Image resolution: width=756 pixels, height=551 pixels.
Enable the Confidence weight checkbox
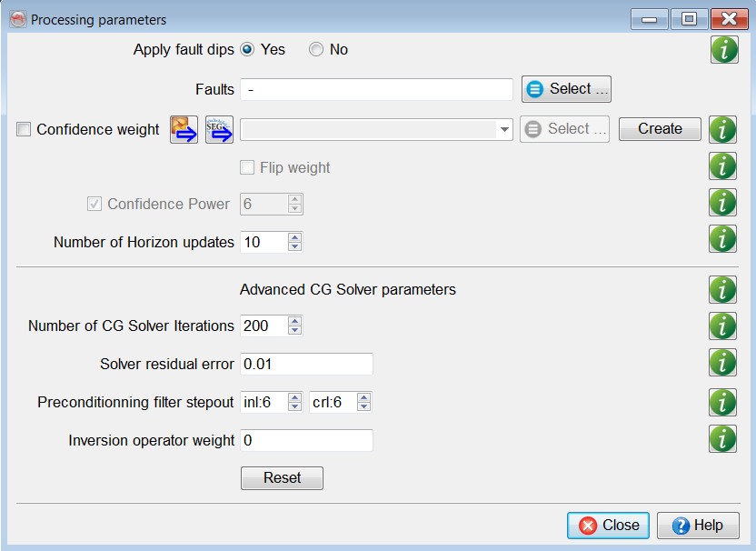24,129
